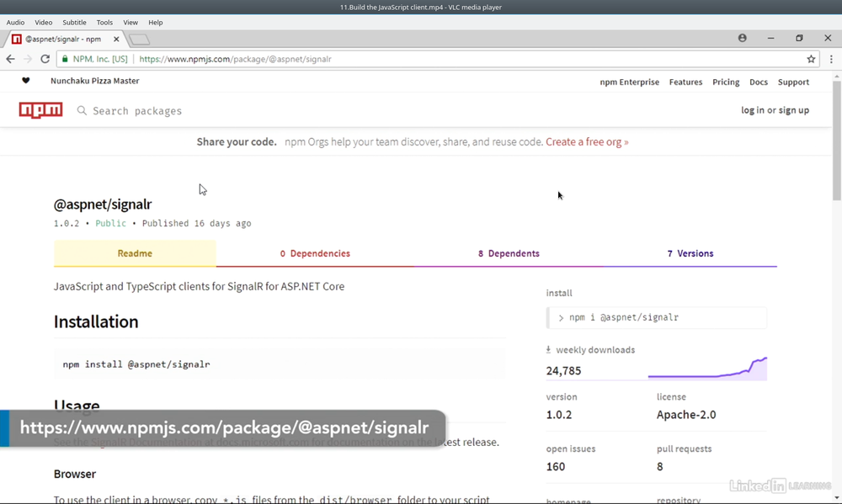This screenshot has width=842, height=504.
Task: Click the page vertical scrollbar thumb
Action: [x=837, y=141]
